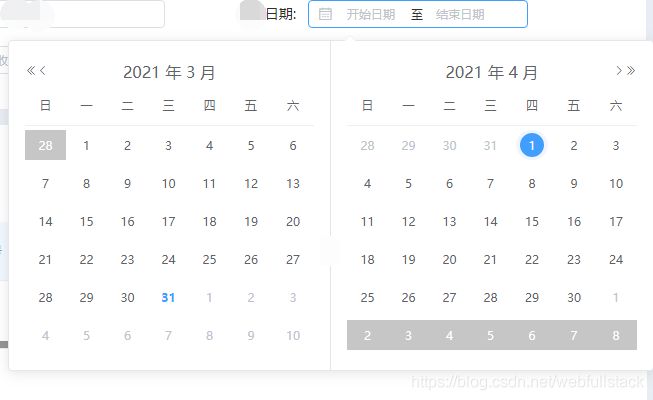Select April 12 in right calendar
This screenshot has width=653, height=400.
point(408,221)
